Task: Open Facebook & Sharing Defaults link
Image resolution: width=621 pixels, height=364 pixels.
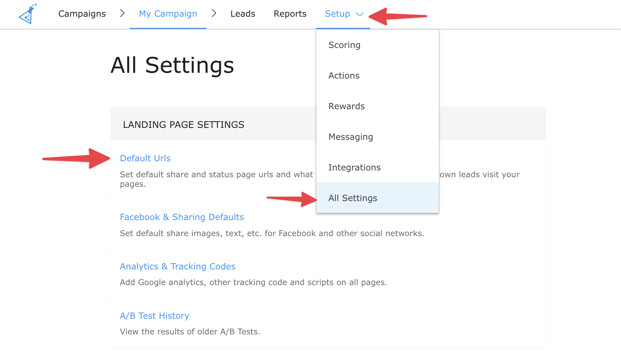Action: click(x=182, y=217)
